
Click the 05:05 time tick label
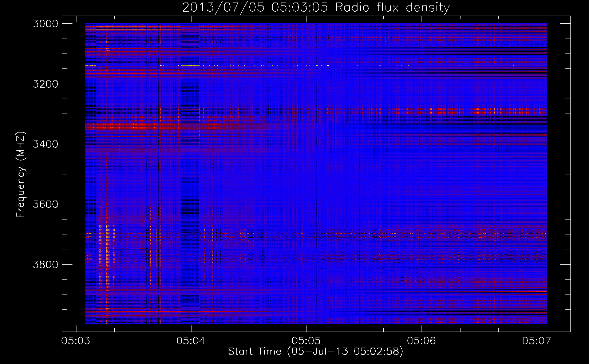(x=307, y=341)
